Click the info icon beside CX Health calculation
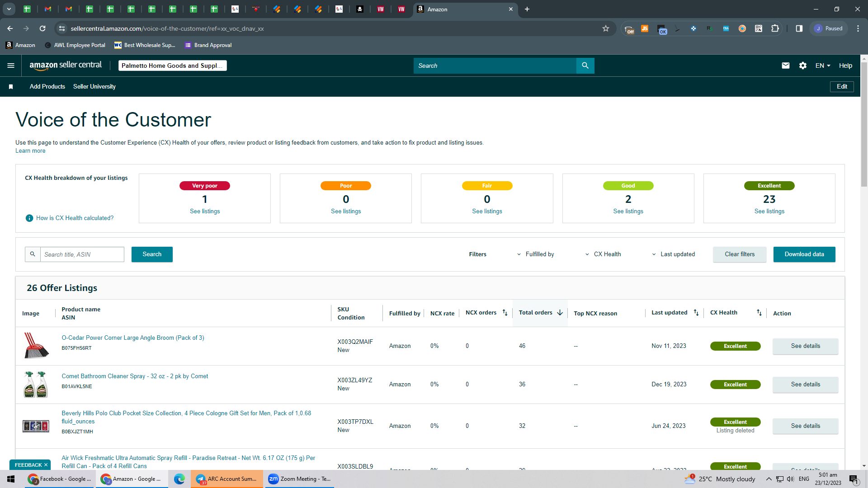This screenshot has width=868, height=488. [x=29, y=218]
